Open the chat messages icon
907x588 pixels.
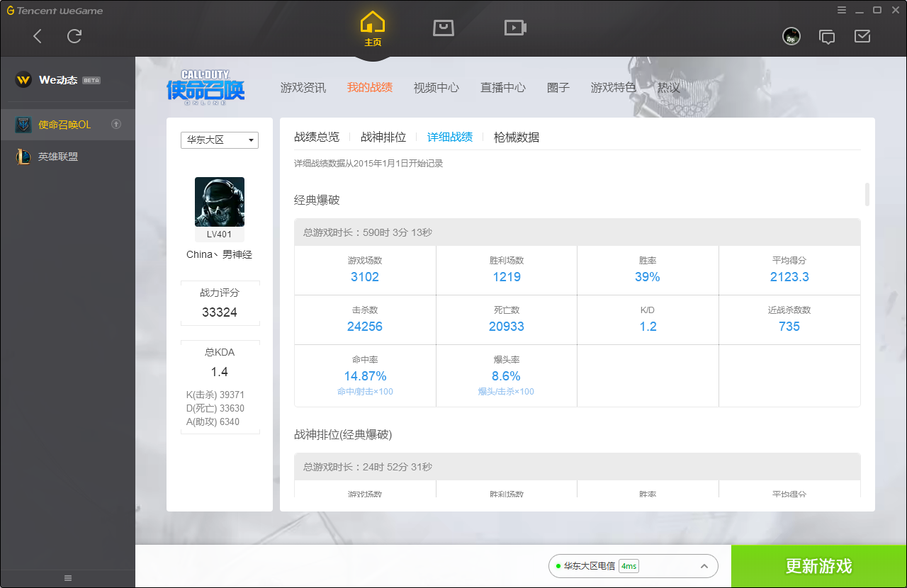(x=827, y=36)
